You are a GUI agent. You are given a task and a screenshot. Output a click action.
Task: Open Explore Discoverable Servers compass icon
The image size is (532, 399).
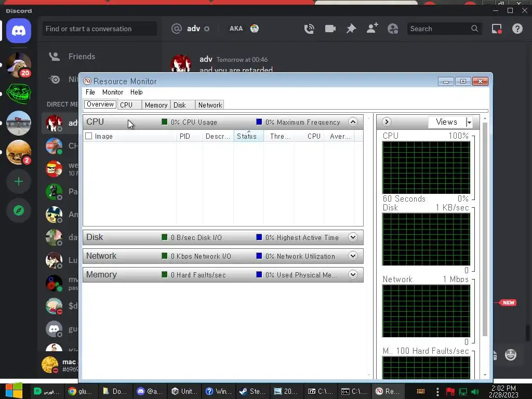[19, 211]
